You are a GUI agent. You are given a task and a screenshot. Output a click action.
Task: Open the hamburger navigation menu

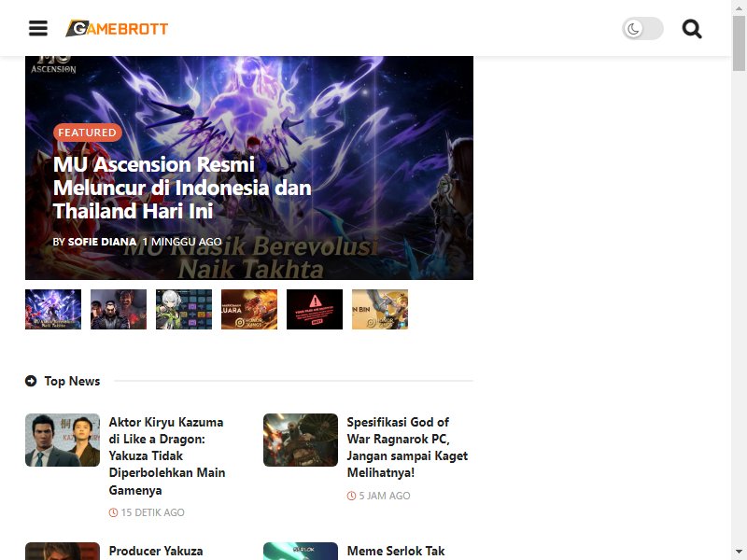[x=38, y=29]
